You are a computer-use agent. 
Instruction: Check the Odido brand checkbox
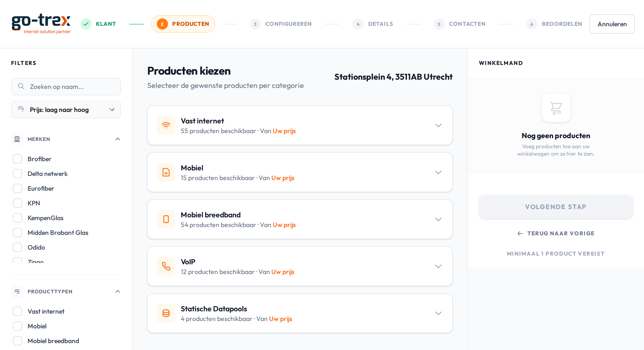17,247
